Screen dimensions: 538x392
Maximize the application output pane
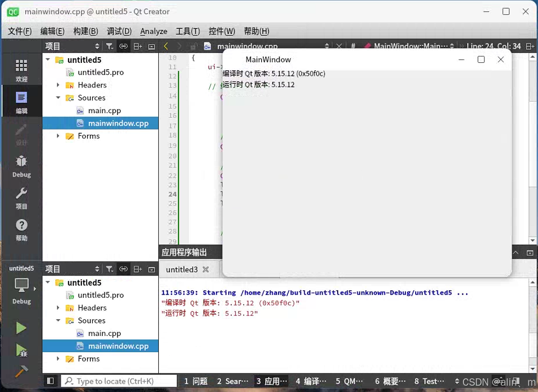pos(515,253)
